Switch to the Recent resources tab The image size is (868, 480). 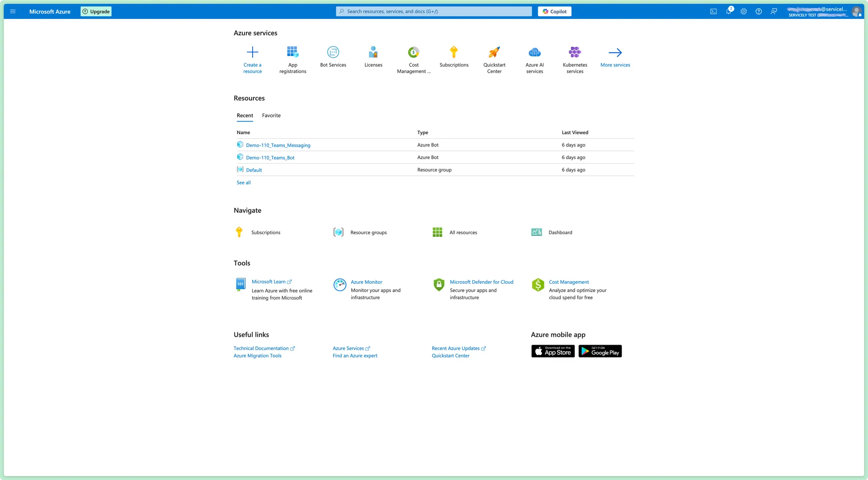coord(245,116)
